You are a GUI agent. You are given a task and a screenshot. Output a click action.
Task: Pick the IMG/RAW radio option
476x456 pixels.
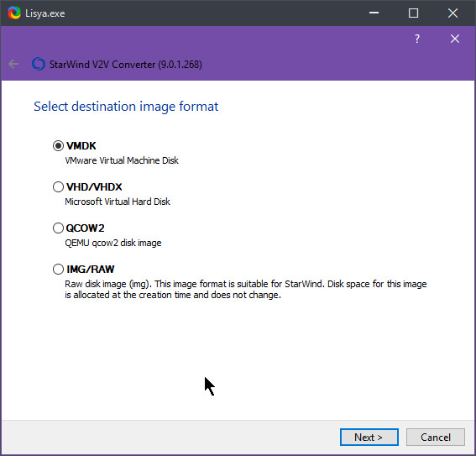[58, 270]
